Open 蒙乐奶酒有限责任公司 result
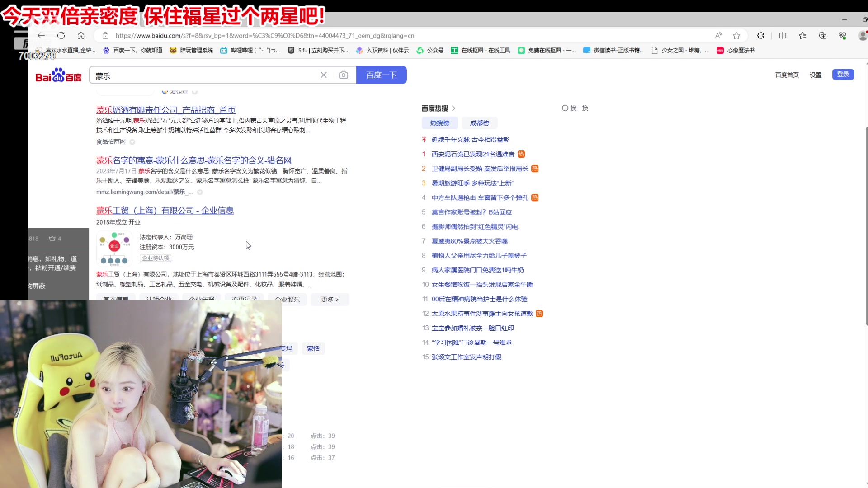 tap(165, 110)
